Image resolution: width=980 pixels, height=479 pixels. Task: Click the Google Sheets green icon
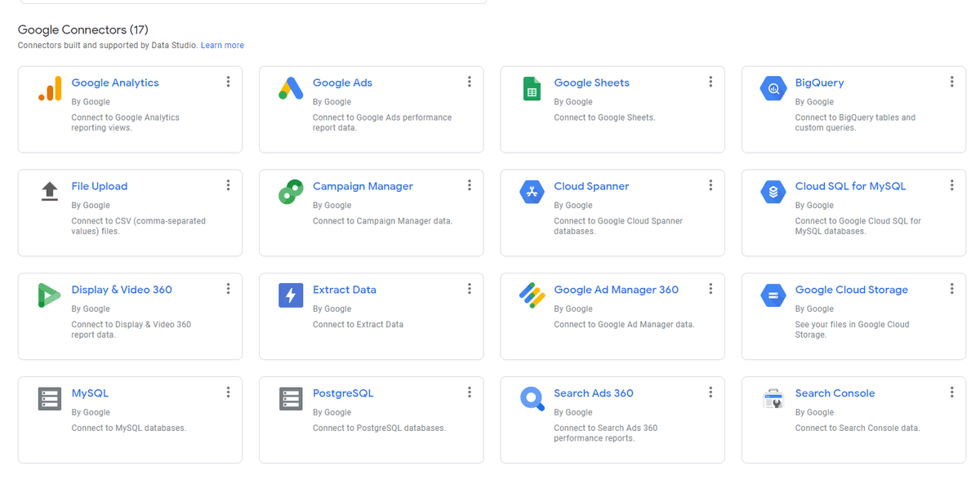[532, 88]
